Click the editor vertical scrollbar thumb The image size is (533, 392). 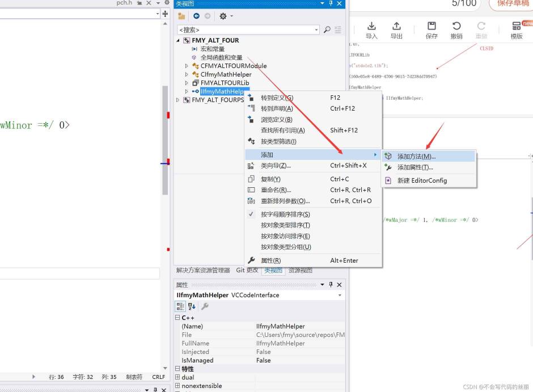(165, 140)
